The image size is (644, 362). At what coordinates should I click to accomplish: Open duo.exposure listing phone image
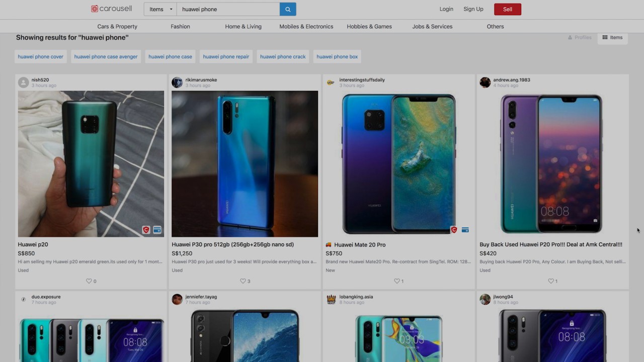tap(91, 335)
